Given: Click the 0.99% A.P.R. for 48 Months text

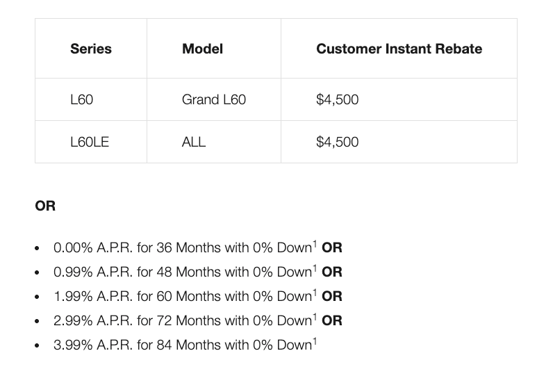Looking at the screenshot, I should [x=182, y=272].
